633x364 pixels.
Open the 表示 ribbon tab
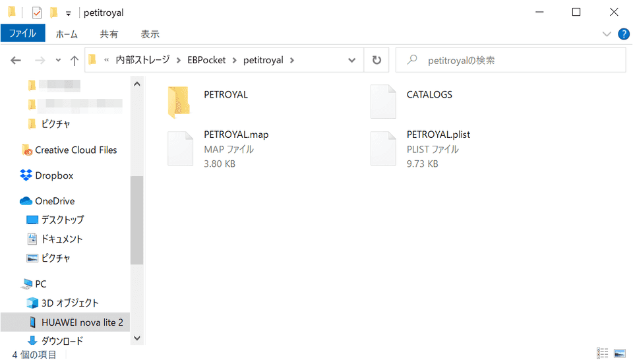(150, 34)
